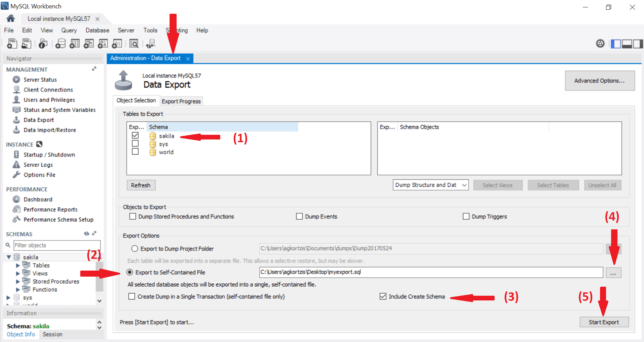Uncheck the sakila schema export checkbox
The width and height of the screenshot is (644, 342).
(x=135, y=135)
